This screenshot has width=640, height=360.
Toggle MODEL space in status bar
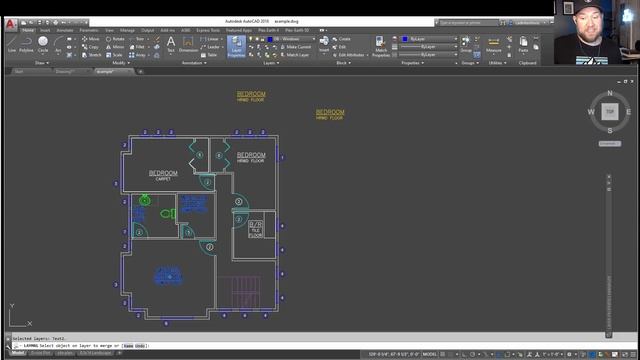coord(429,354)
